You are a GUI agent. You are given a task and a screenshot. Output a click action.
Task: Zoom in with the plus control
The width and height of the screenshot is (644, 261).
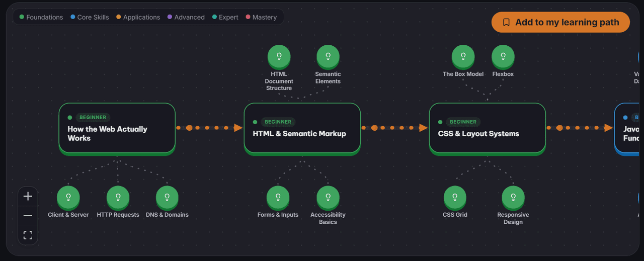28,196
